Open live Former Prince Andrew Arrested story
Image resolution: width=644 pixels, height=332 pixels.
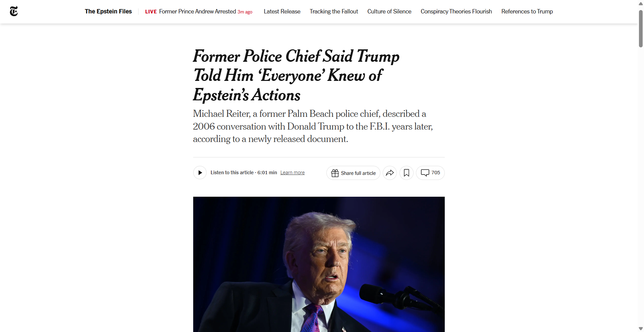tap(198, 11)
